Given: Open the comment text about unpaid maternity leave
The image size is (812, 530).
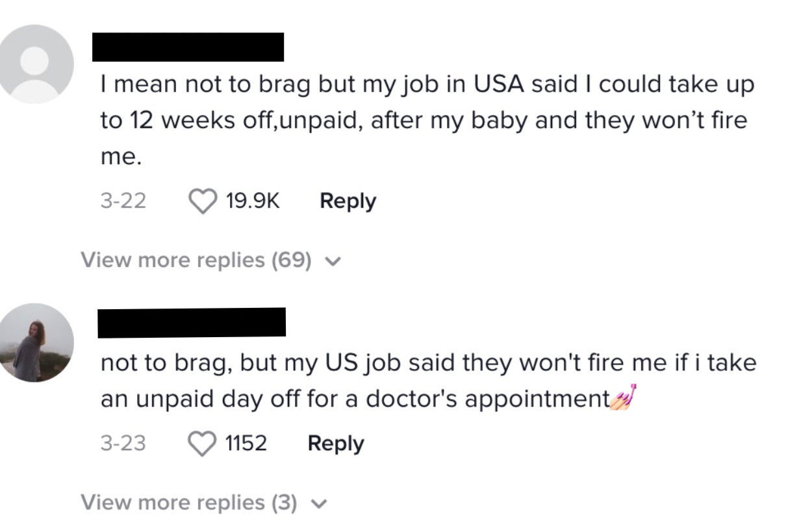Looking at the screenshot, I should [x=422, y=118].
